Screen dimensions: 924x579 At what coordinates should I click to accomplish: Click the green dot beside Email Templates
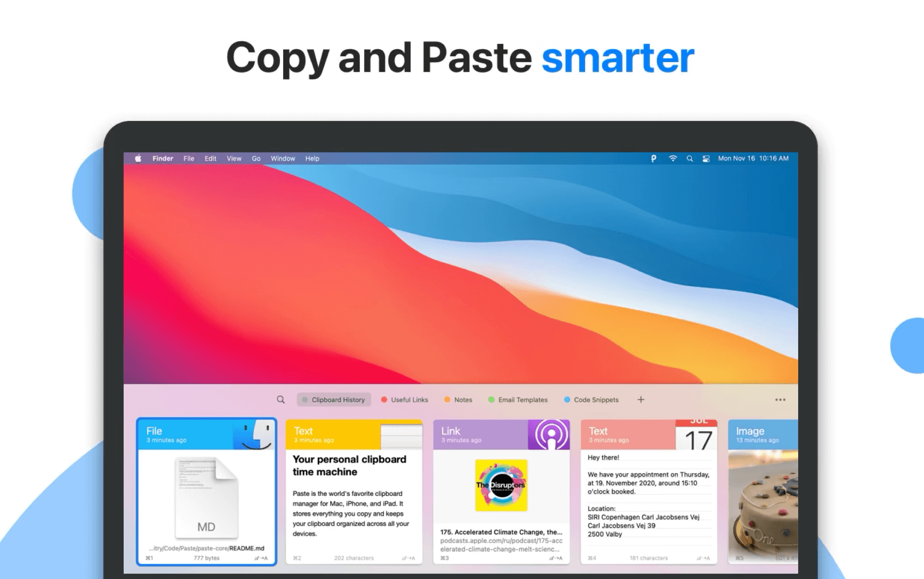(x=491, y=400)
